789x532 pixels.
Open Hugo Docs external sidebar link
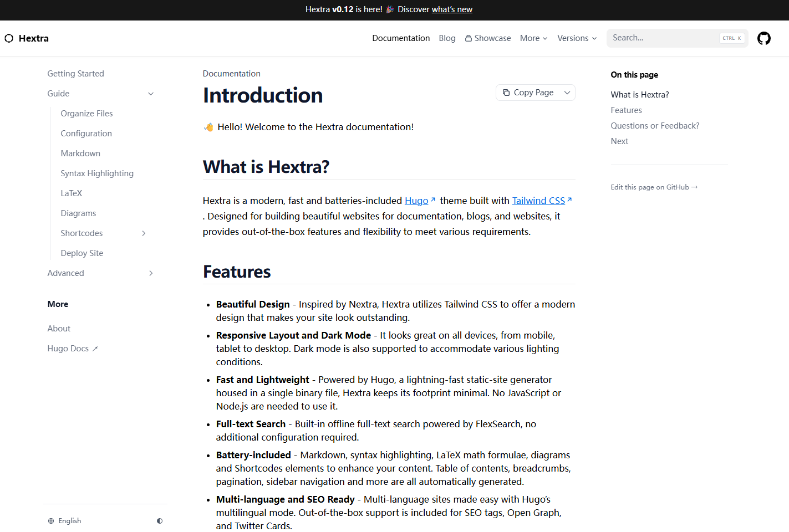[x=73, y=349]
